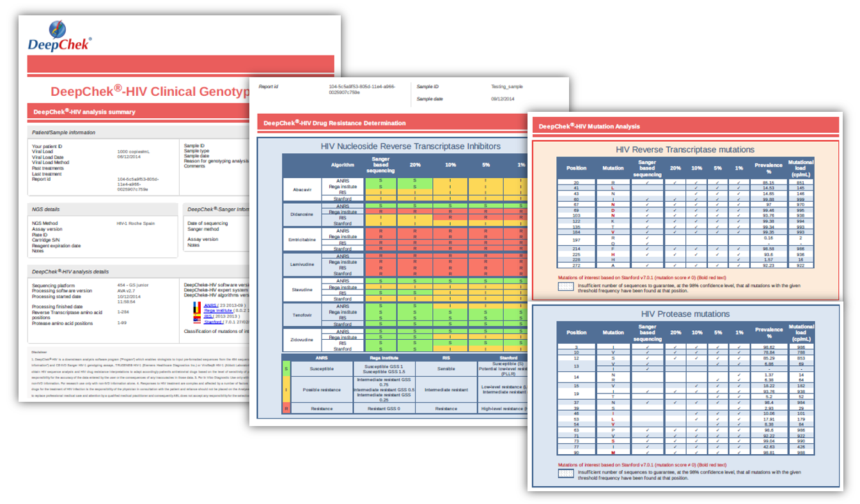Click the hatched legend box under the Reverse Transcriptase table
Image resolution: width=860 pixels, height=504 pixels.
tap(567, 287)
